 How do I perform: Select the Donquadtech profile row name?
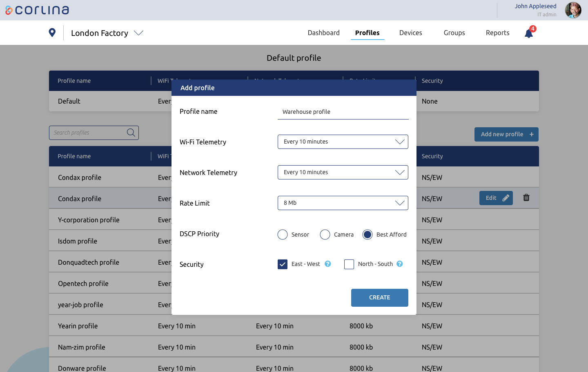click(x=89, y=262)
